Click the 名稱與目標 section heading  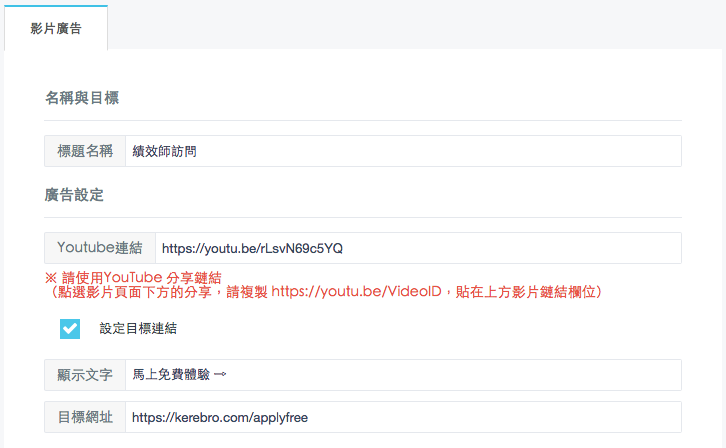(82, 98)
